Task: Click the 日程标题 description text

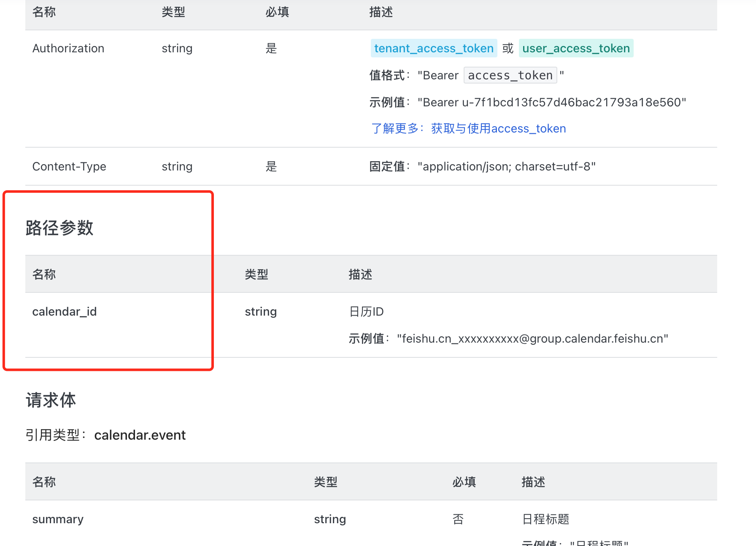Action: [545, 519]
